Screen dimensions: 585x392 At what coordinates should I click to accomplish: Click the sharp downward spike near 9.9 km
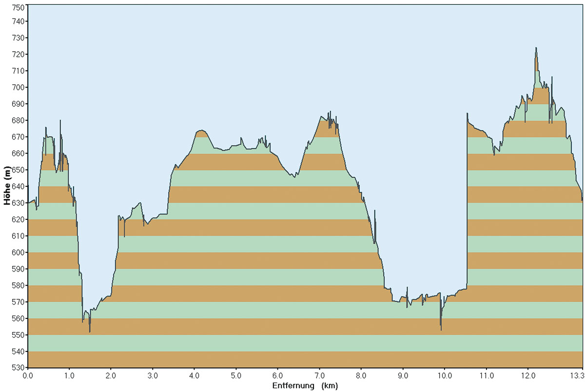point(441,330)
